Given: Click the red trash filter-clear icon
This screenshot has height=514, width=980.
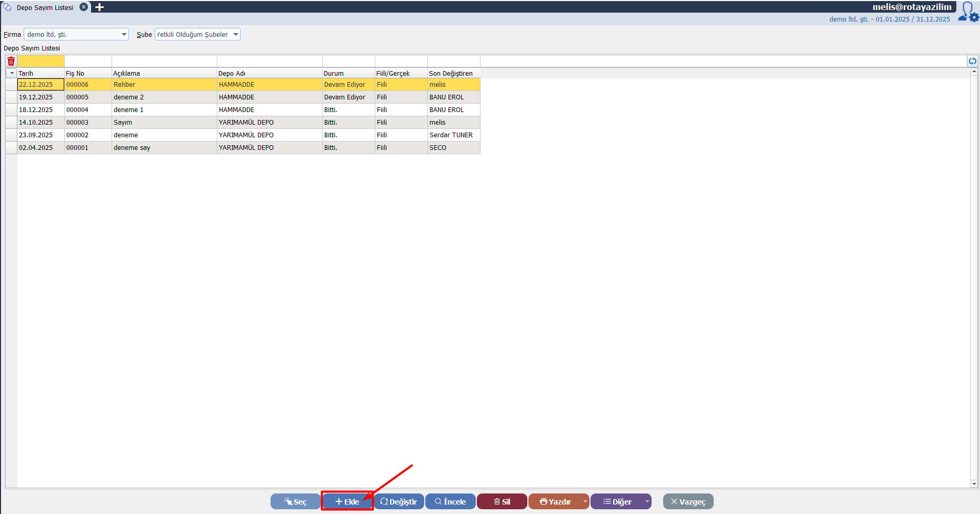Looking at the screenshot, I should (x=11, y=61).
